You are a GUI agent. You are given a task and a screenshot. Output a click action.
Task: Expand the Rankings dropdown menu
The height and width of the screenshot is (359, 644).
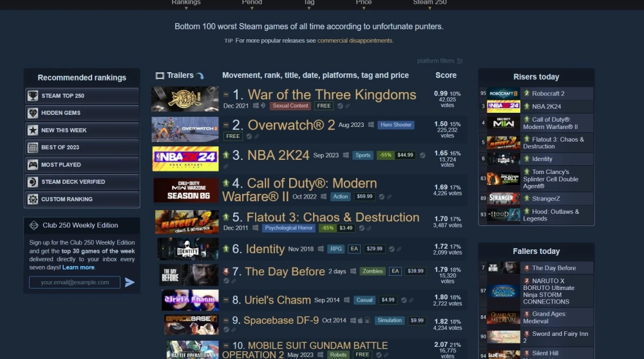(x=186, y=3)
